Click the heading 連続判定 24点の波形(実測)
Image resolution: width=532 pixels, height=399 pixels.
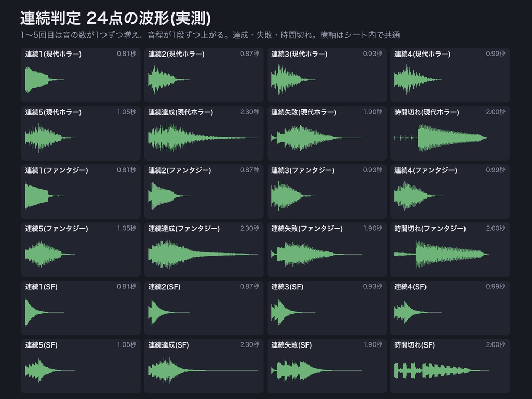tap(115, 18)
